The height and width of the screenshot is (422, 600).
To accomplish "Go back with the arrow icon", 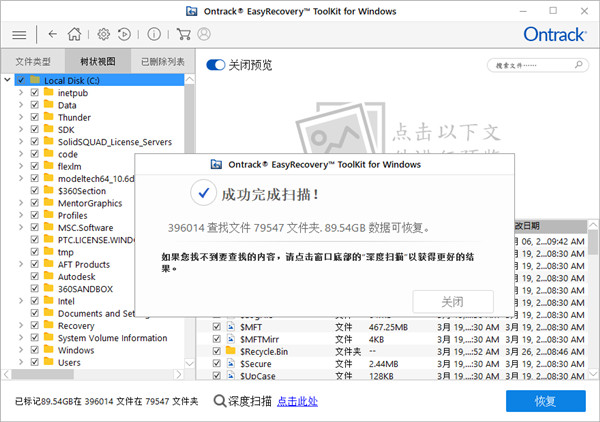I will pyautogui.click(x=52, y=34).
